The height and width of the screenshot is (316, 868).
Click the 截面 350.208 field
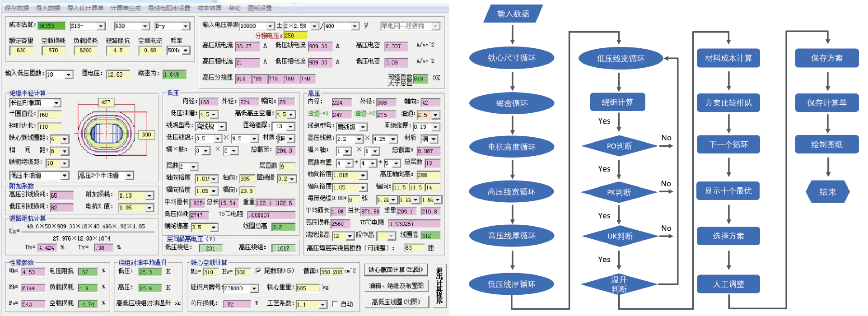pyautogui.click(x=331, y=272)
